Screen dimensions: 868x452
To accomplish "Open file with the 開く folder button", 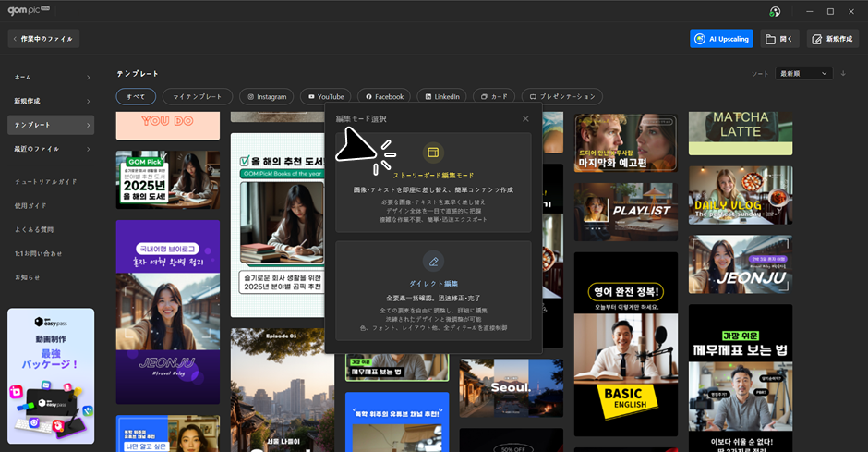I will pyautogui.click(x=780, y=38).
